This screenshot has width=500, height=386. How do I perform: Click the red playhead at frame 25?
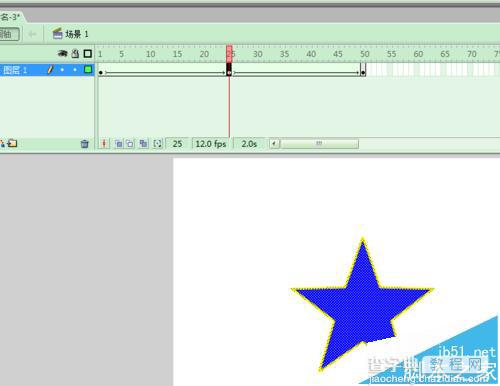[x=229, y=54]
